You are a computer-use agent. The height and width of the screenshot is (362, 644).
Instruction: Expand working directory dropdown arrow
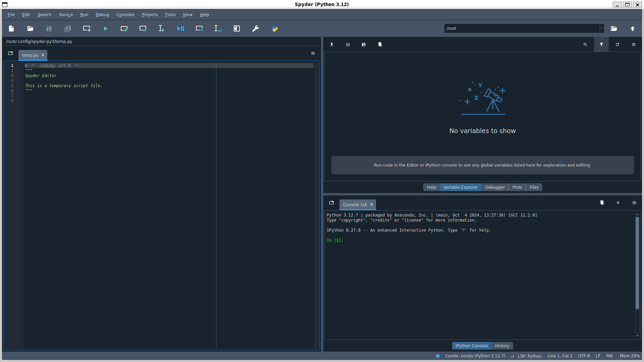pyautogui.click(x=602, y=28)
